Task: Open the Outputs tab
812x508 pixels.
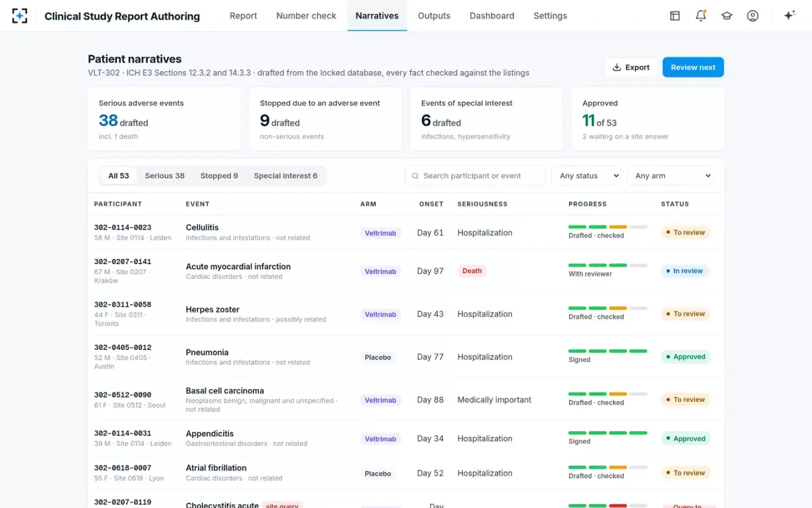Action: [434, 16]
